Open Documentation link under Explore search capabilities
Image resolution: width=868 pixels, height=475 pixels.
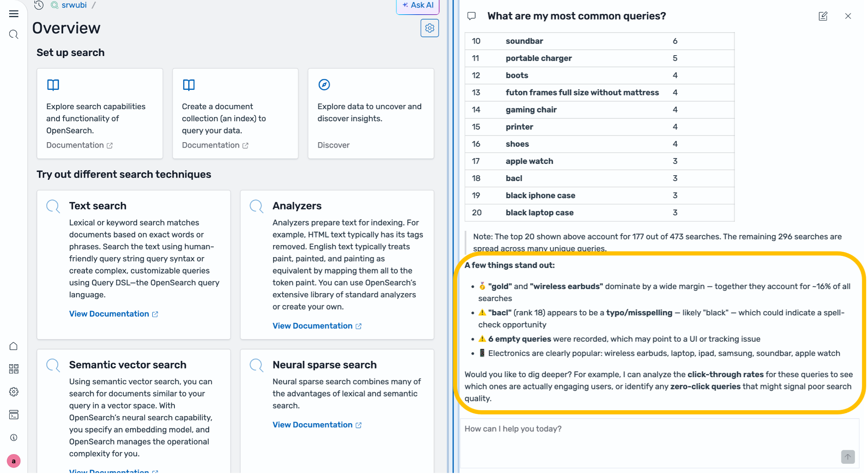pos(79,145)
